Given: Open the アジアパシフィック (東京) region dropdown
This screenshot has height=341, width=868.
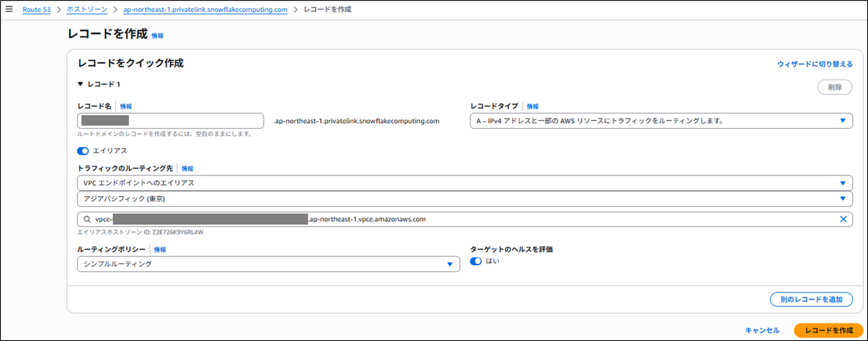Looking at the screenshot, I should point(465,199).
